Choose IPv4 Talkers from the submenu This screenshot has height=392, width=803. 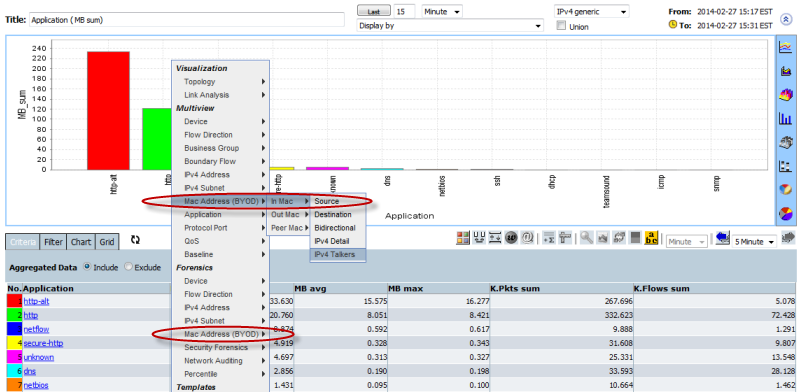(337, 254)
